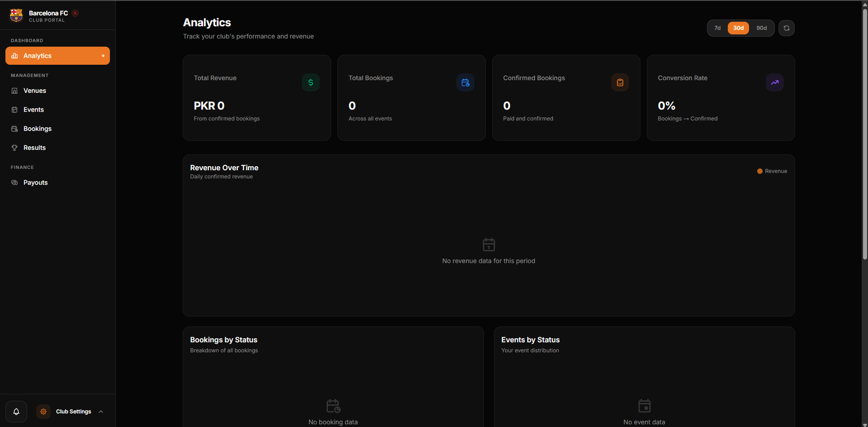Expand the Club Settings chevron menu

coord(101,412)
